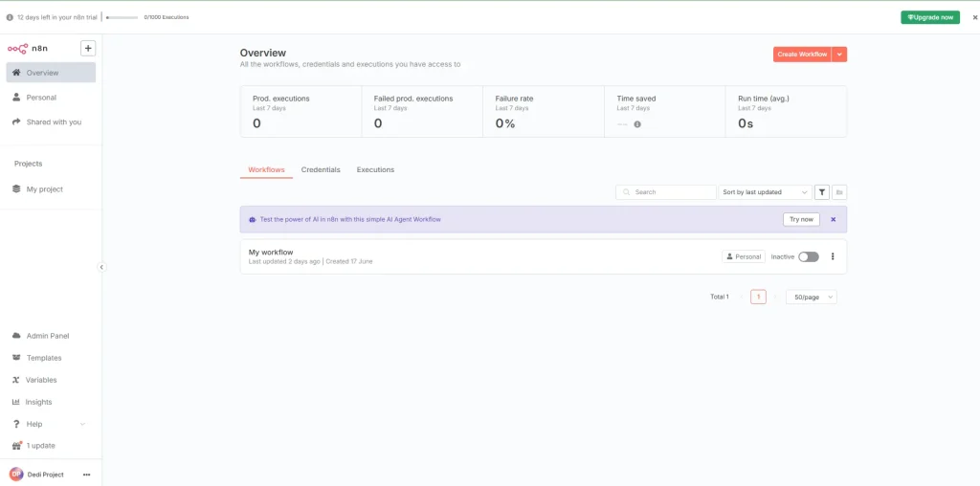
Task: Click the executions usage progress bar
Action: click(x=122, y=17)
